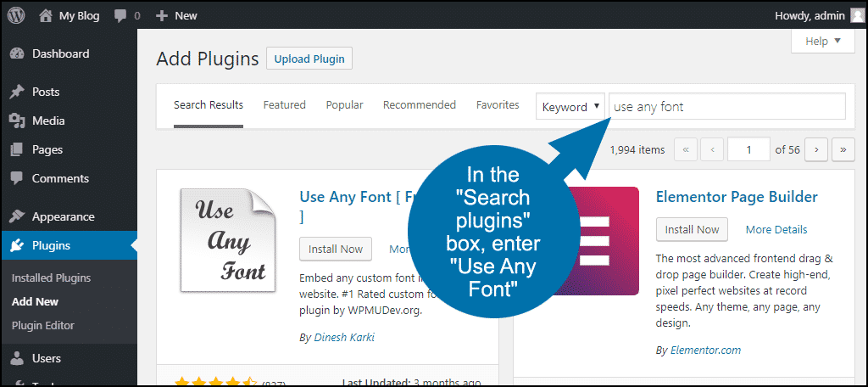Visit author Dinesh Karki link
The image size is (868, 387).
coord(344,337)
